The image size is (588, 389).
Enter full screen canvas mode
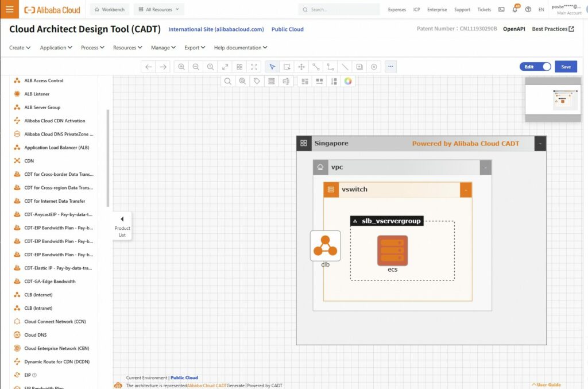(254, 67)
